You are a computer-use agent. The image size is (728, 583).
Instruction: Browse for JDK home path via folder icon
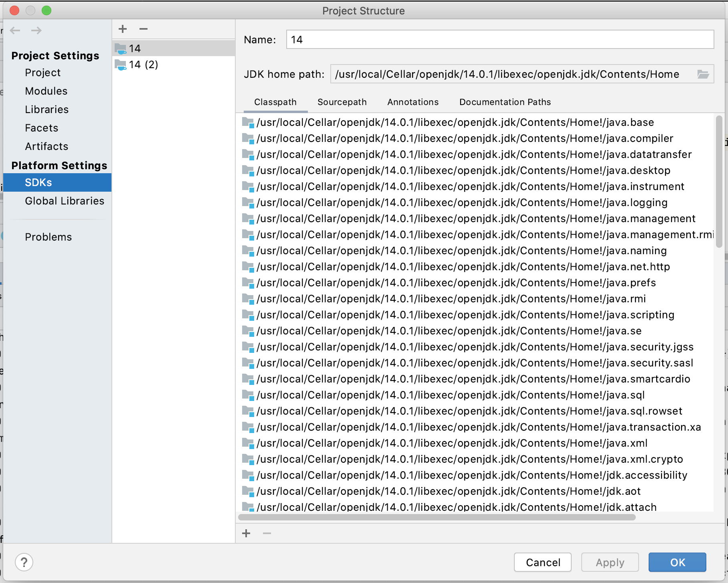(x=704, y=74)
